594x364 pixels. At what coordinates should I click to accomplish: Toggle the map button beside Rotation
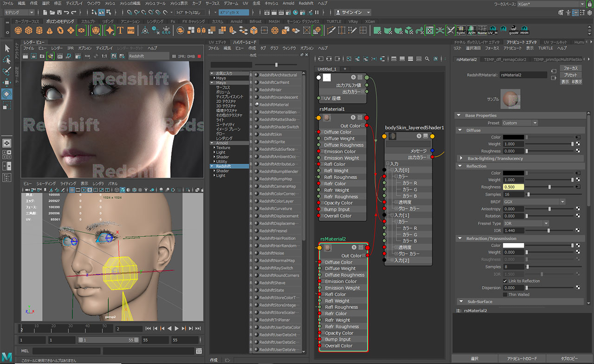click(x=578, y=216)
